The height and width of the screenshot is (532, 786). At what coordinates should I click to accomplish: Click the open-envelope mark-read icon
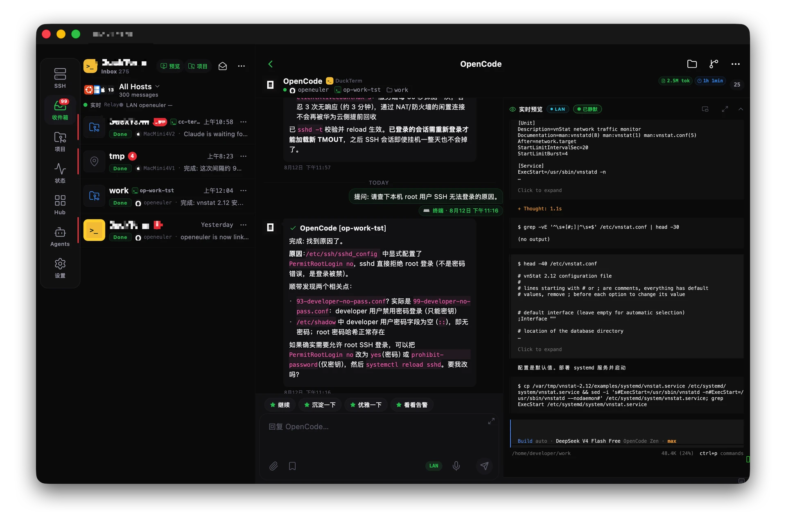click(222, 66)
